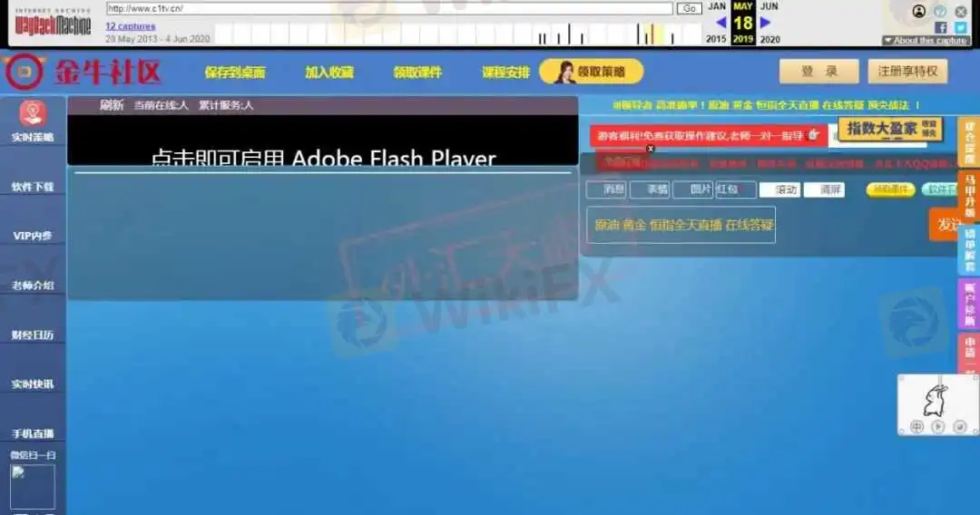Open the top orange side tab
The image size is (980, 515).
[x=969, y=141]
